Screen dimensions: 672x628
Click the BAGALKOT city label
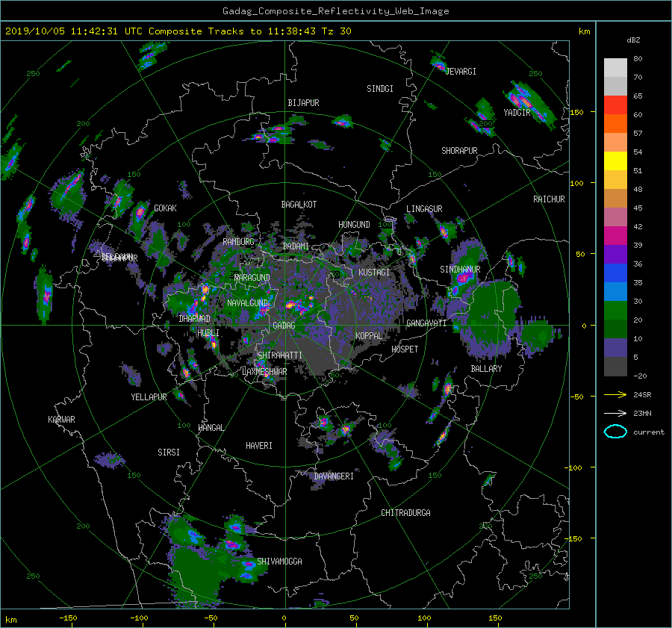(x=299, y=205)
